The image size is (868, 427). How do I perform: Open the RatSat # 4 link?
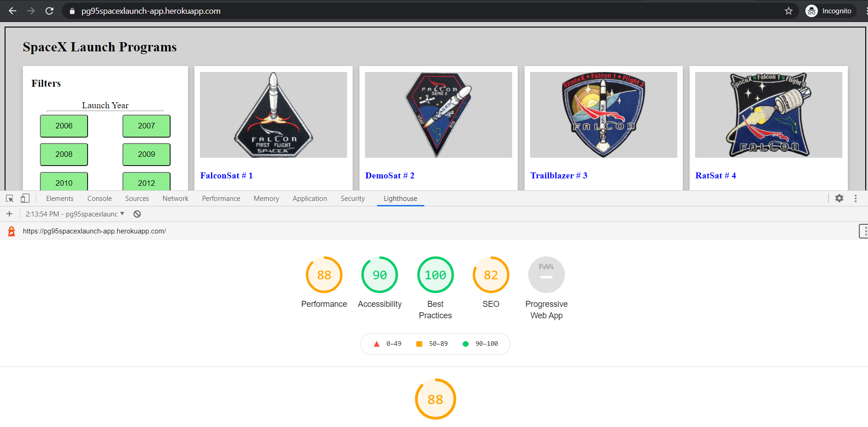click(716, 176)
